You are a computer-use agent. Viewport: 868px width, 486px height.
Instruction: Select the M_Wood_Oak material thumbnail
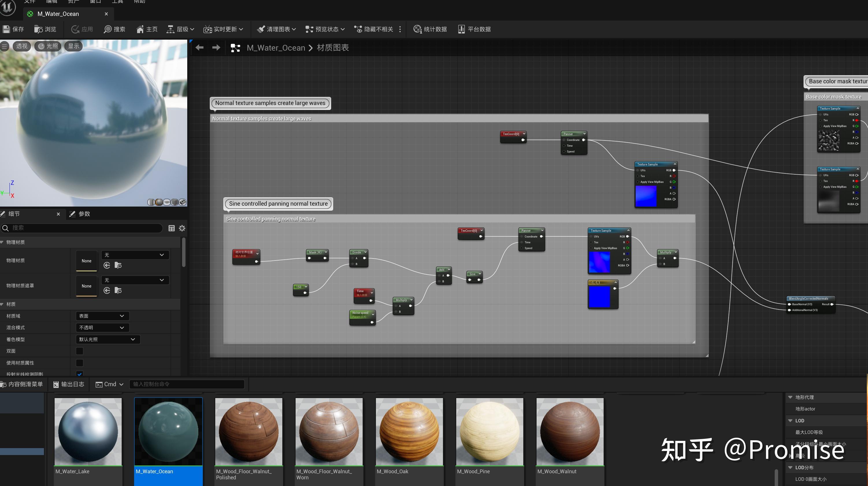pyautogui.click(x=409, y=432)
